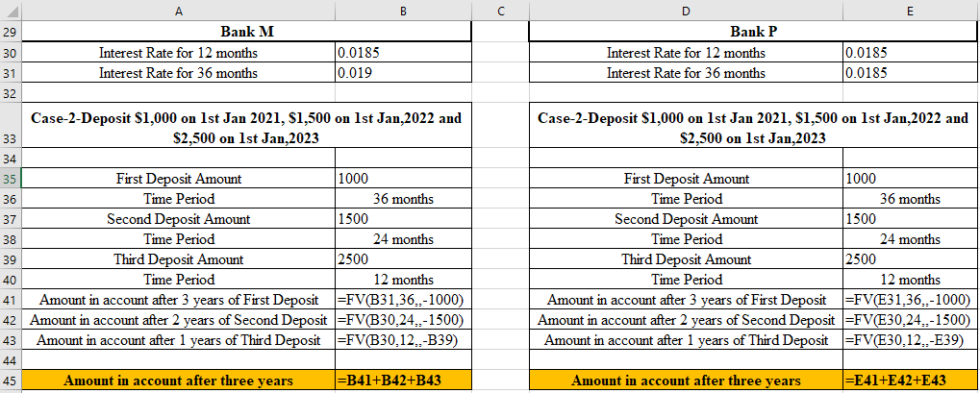
Task: Click the row 29 header
Action: pos(11,33)
